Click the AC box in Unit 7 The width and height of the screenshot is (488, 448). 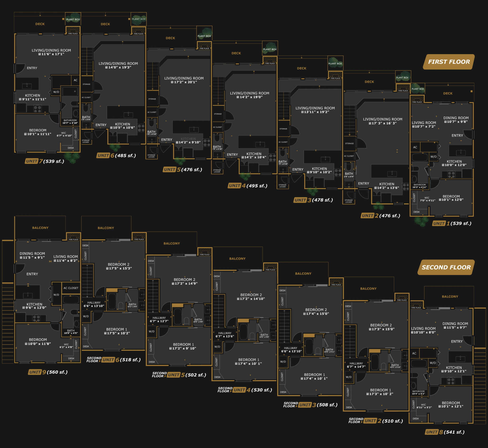(76, 80)
